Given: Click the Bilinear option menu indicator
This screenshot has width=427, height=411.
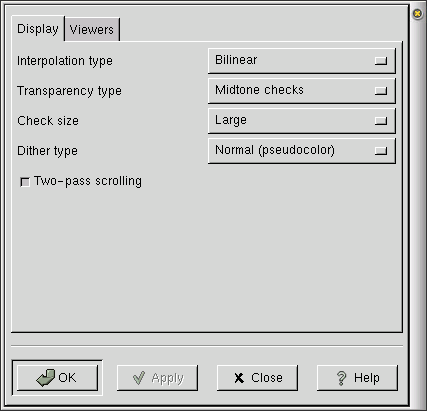Looking at the screenshot, I should 381,61.
